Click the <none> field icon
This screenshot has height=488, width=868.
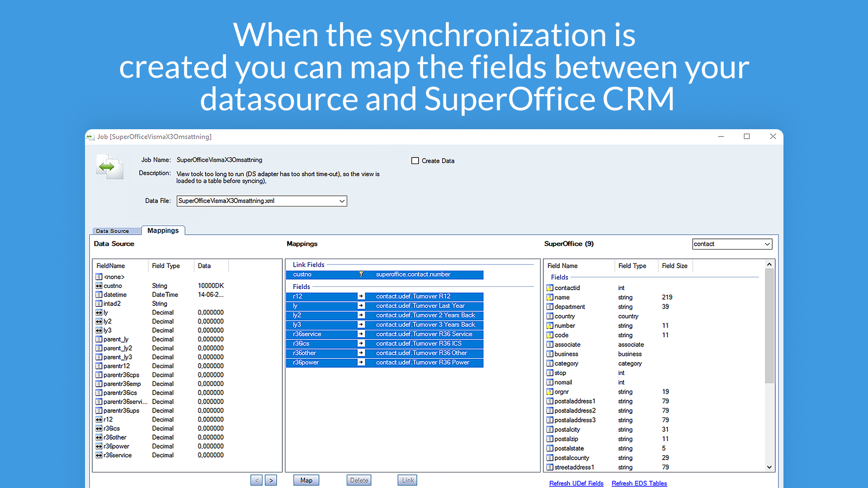99,277
